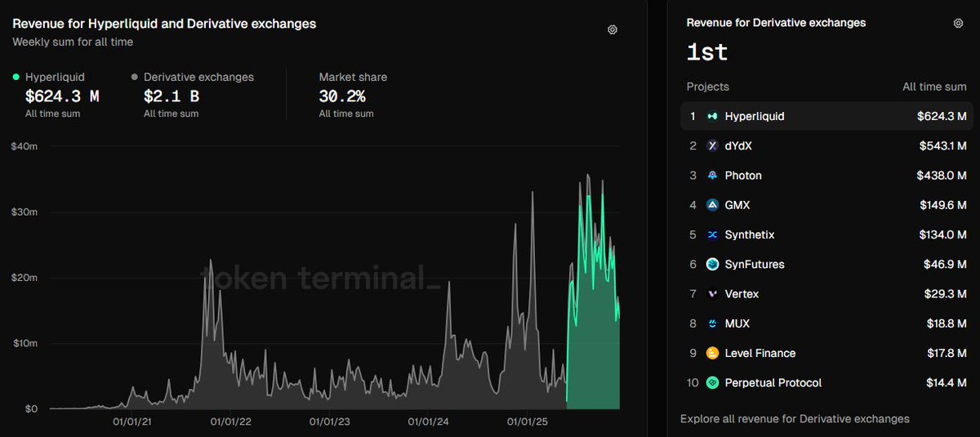Click the 01/01/21 x-axis label

point(131,422)
